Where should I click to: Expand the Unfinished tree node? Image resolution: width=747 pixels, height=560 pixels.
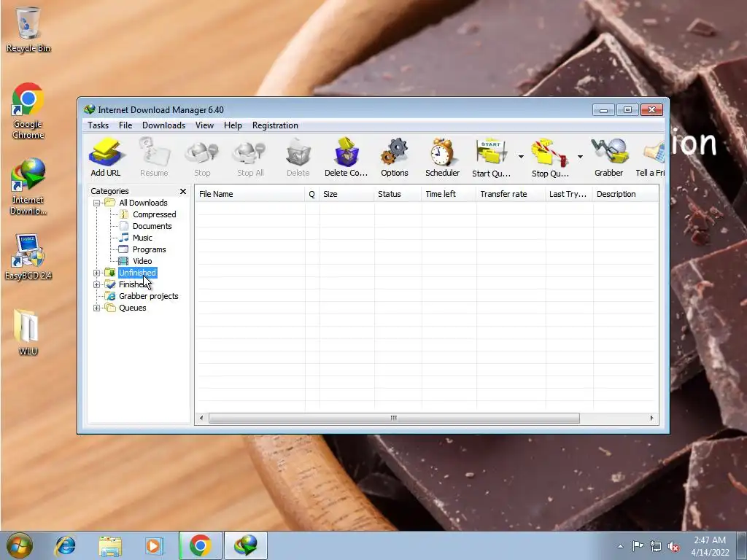tap(97, 273)
